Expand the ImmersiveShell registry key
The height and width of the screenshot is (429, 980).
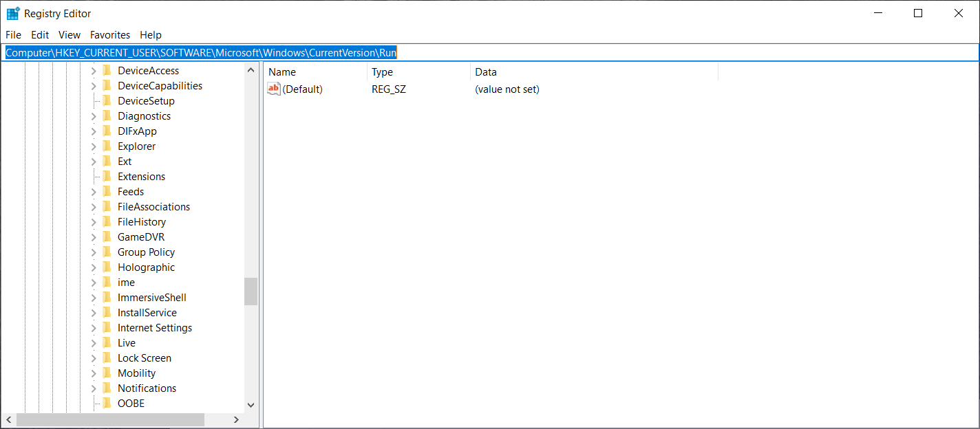(x=94, y=297)
